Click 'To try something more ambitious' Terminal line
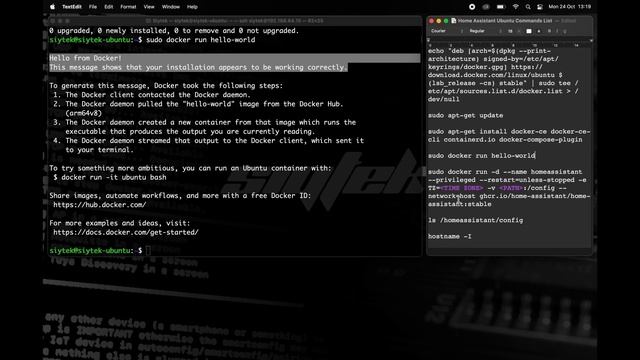Image resolution: width=640 pixels, height=360 pixels. [190, 168]
